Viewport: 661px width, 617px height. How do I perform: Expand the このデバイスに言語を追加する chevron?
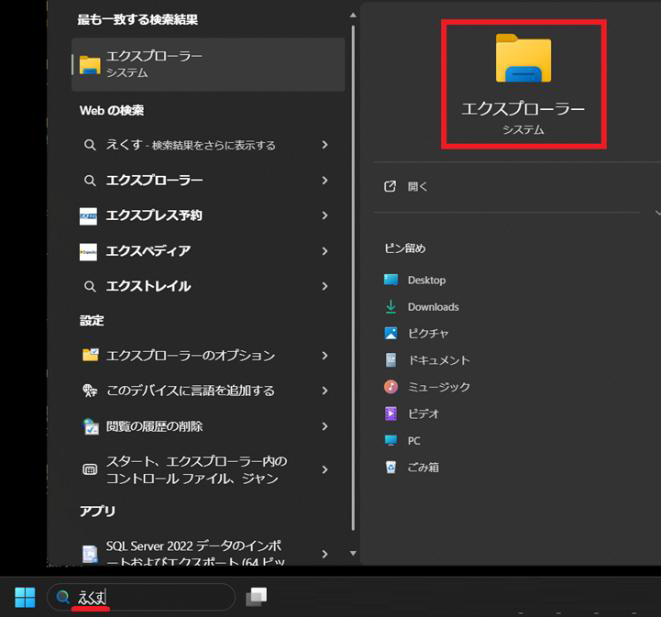[325, 391]
